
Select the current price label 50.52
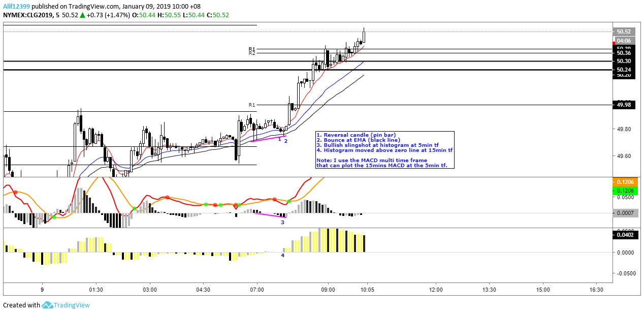(624, 32)
